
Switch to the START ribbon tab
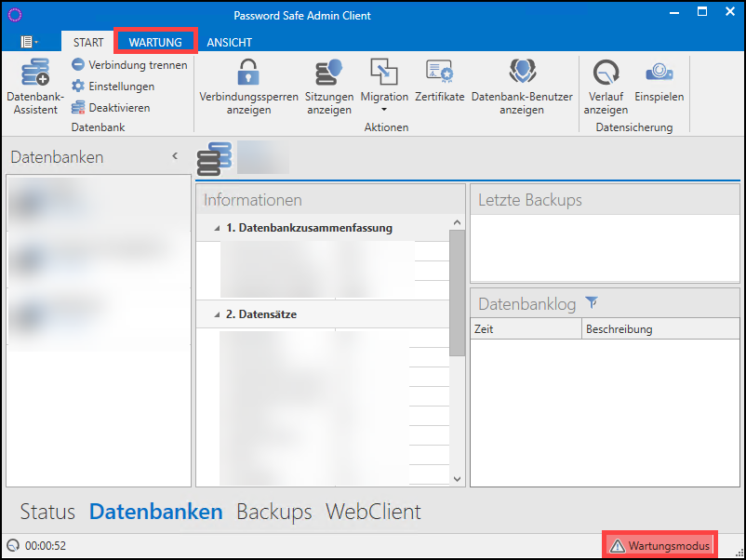coord(88,43)
